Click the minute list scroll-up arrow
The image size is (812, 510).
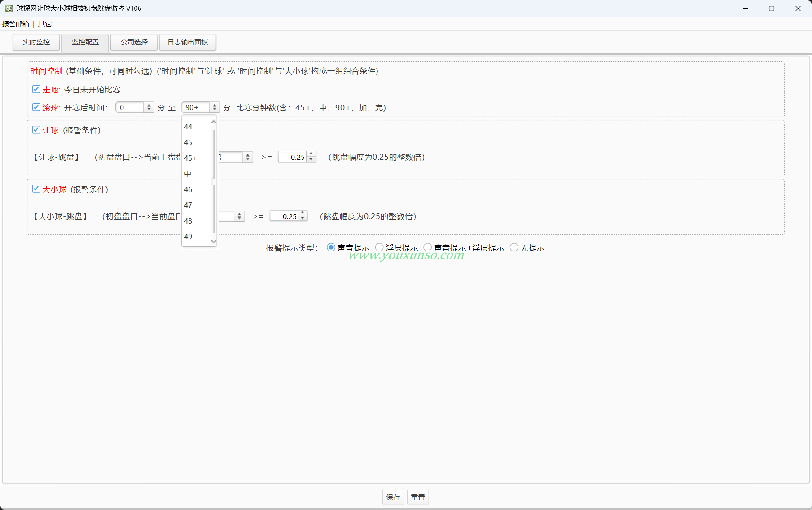214,122
